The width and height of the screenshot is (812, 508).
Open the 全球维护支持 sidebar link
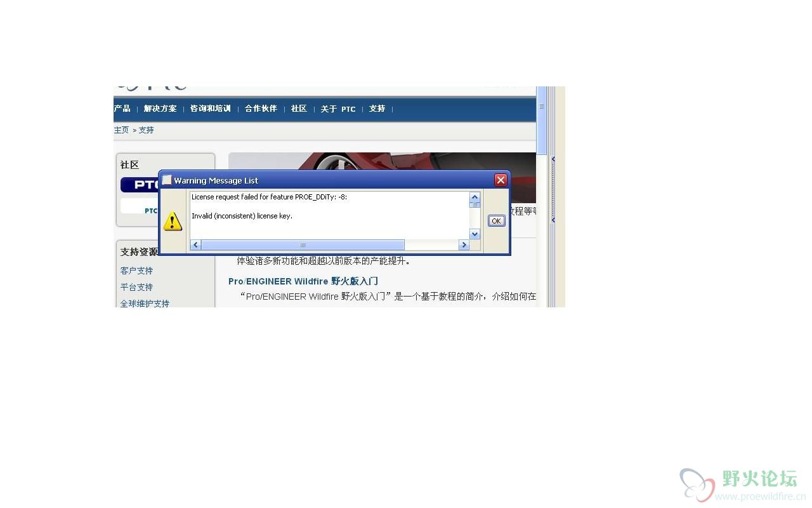pyautogui.click(x=145, y=304)
